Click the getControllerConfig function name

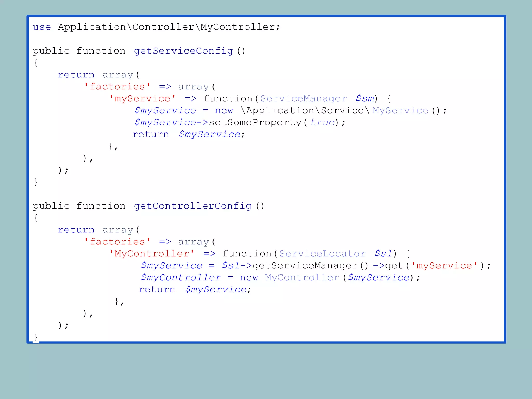click(193, 206)
